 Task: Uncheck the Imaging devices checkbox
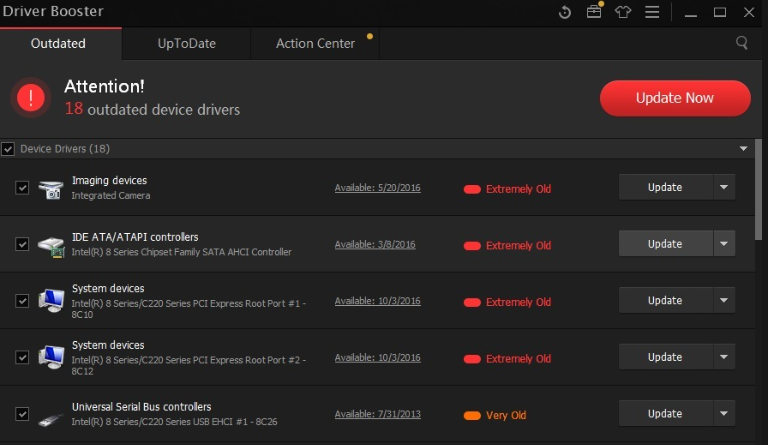[x=22, y=187]
